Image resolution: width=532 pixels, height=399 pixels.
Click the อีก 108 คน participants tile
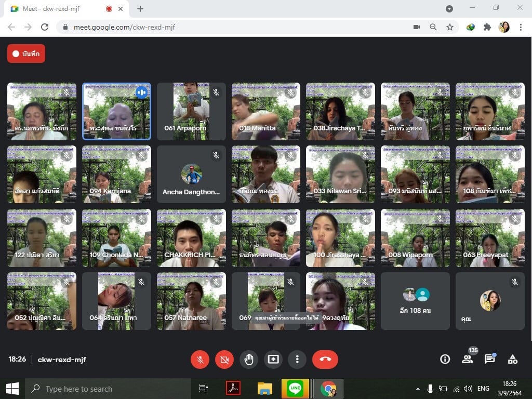415,301
